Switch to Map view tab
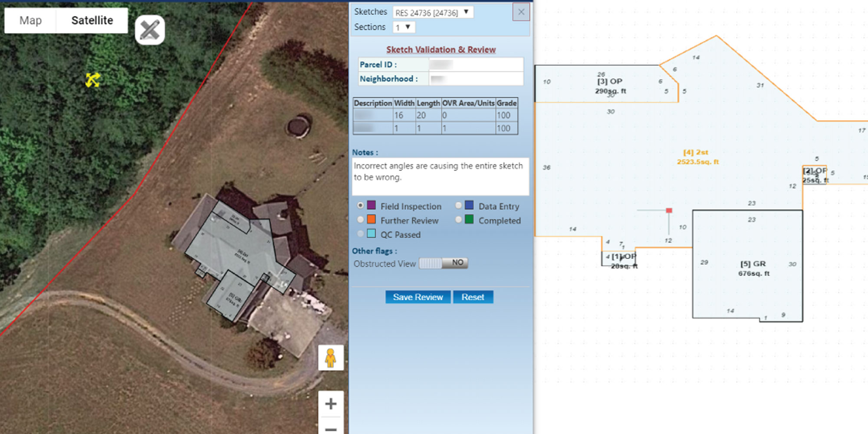Screen dimensions: 868x434 [x=30, y=20]
